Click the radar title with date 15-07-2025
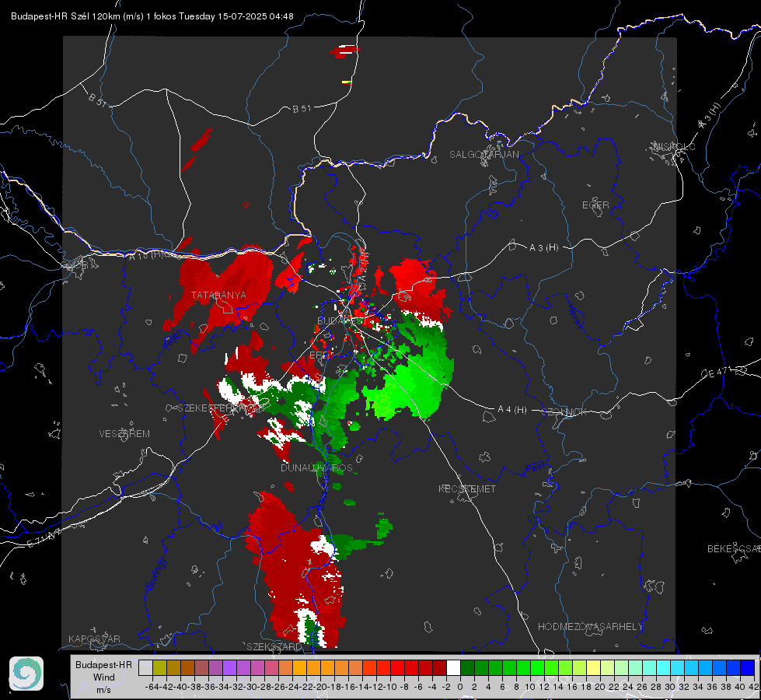Screen dimensions: 761x700 pyautogui.click(x=152, y=16)
